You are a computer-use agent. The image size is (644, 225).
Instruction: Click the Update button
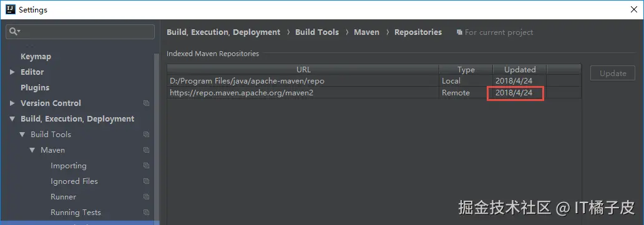[x=613, y=74]
